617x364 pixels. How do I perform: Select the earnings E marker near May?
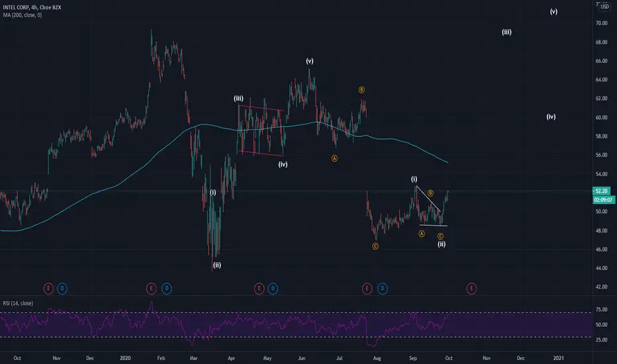(259, 289)
